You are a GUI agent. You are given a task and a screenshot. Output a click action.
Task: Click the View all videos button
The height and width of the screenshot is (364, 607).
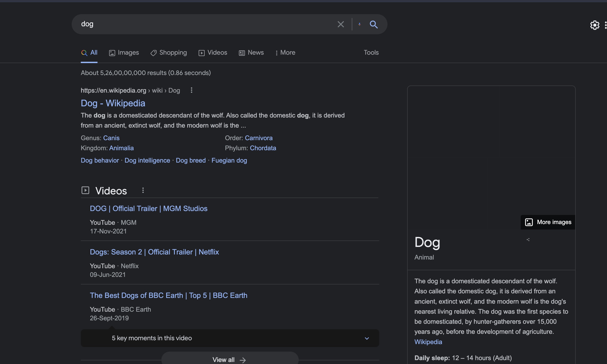pos(230,359)
